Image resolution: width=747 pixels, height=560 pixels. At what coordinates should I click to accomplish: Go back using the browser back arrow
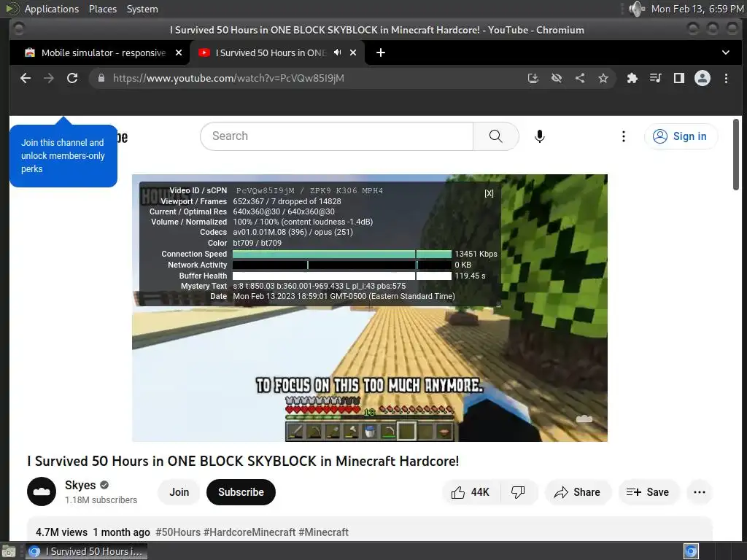(26, 78)
